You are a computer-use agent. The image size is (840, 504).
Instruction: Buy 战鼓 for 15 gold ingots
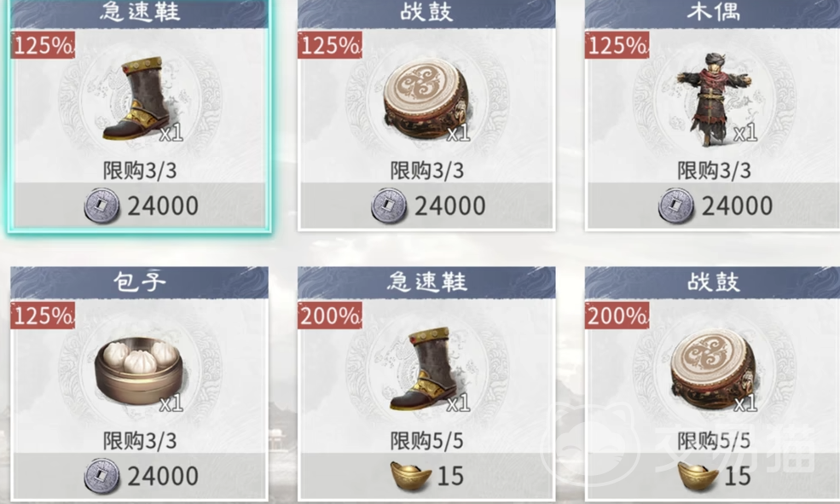[x=714, y=476]
